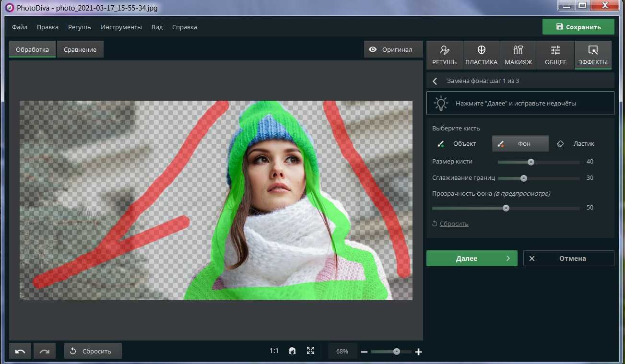Click the Сбросить link in brush panel
The height and width of the screenshot is (364, 625).
coord(454,223)
